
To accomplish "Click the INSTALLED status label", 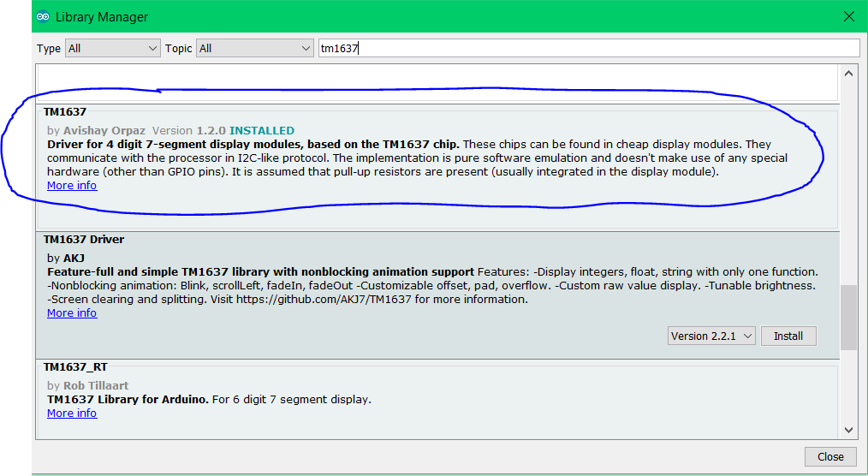I will click(262, 131).
